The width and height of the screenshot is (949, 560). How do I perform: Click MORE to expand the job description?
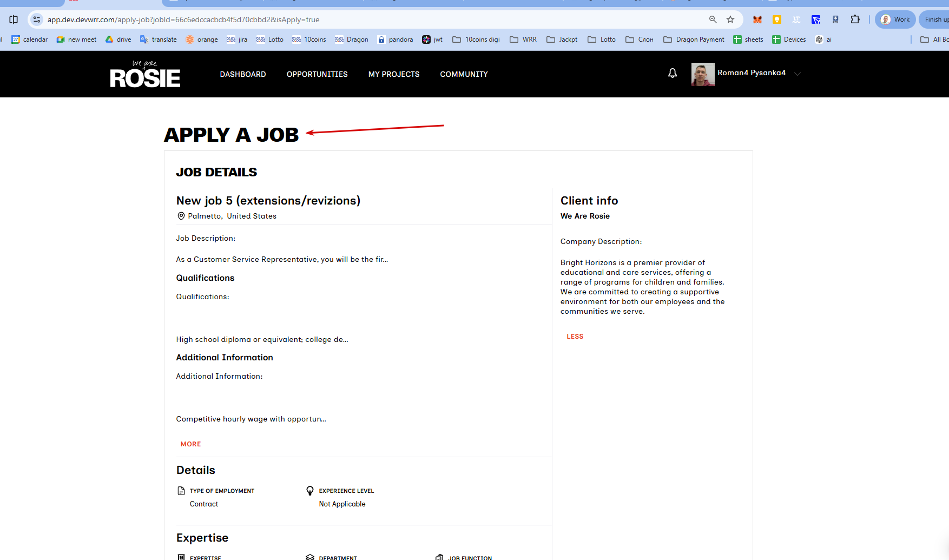[x=190, y=444]
